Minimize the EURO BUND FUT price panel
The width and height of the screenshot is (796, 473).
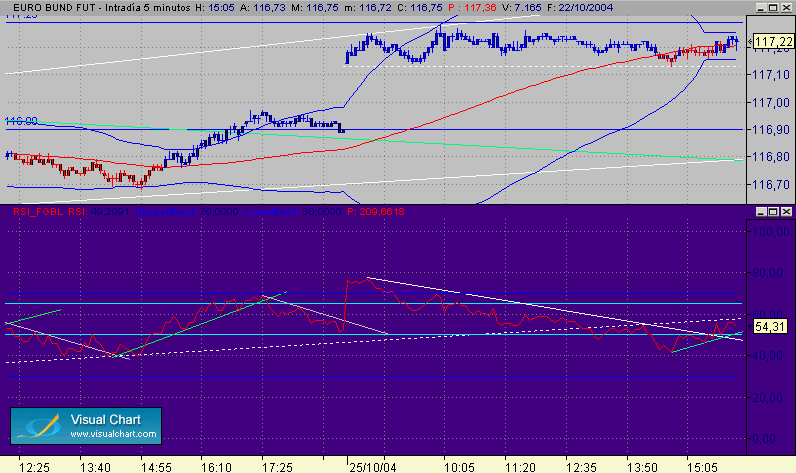tap(760, 8)
